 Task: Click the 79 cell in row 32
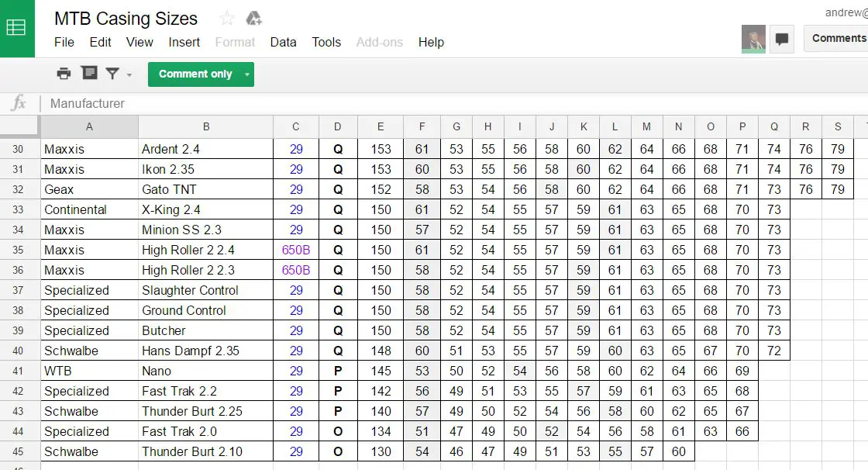[x=838, y=189]
